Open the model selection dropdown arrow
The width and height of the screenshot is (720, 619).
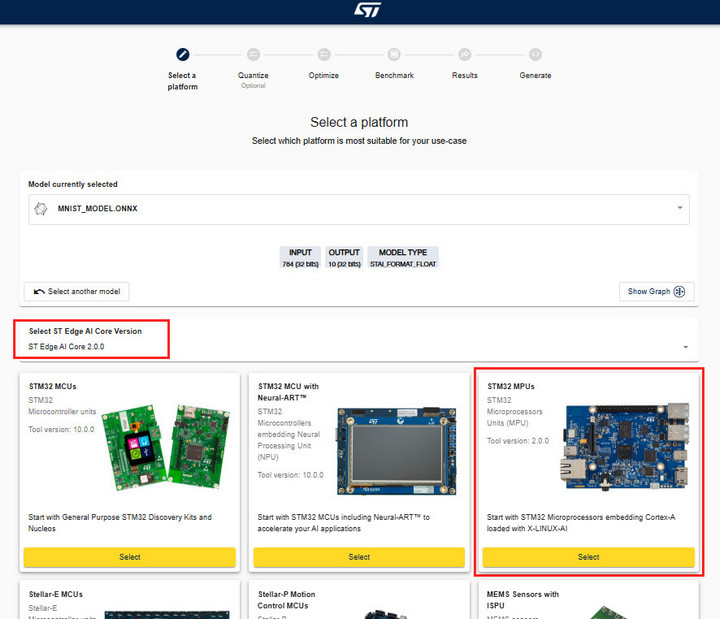point(680,208)
